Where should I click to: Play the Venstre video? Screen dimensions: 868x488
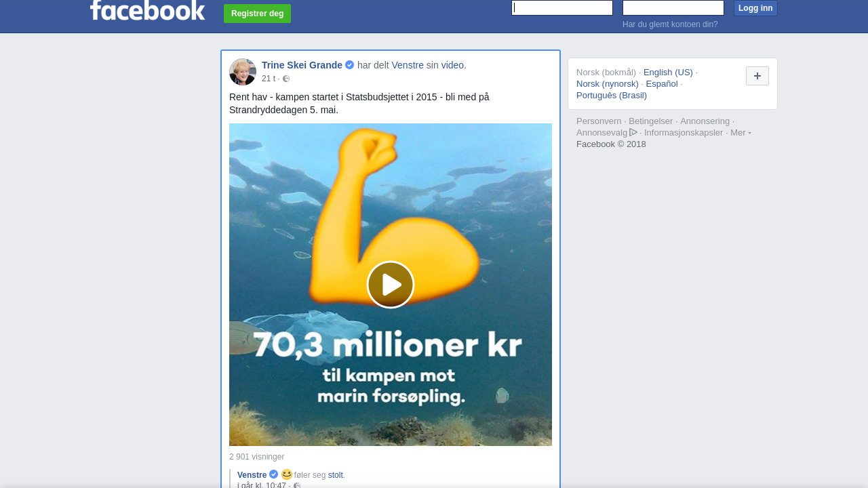[x=391, y=285]
